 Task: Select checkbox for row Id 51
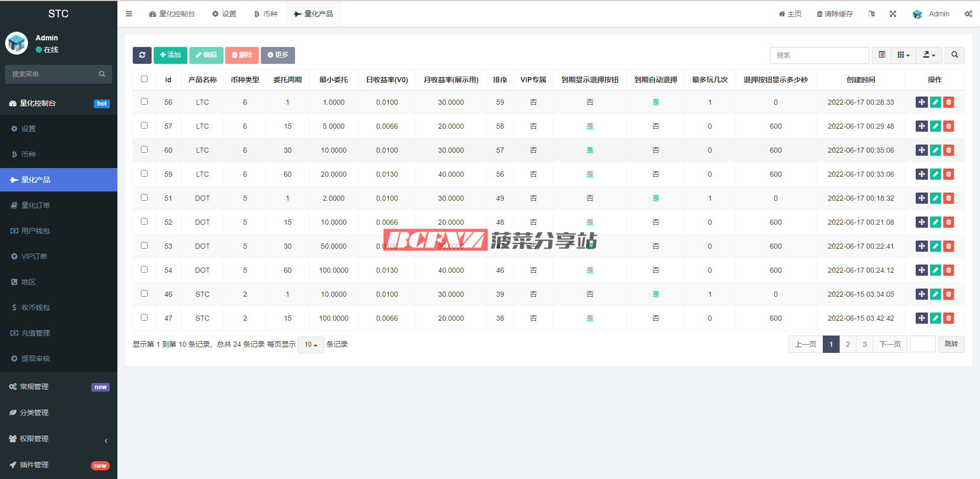pos(144,198)
